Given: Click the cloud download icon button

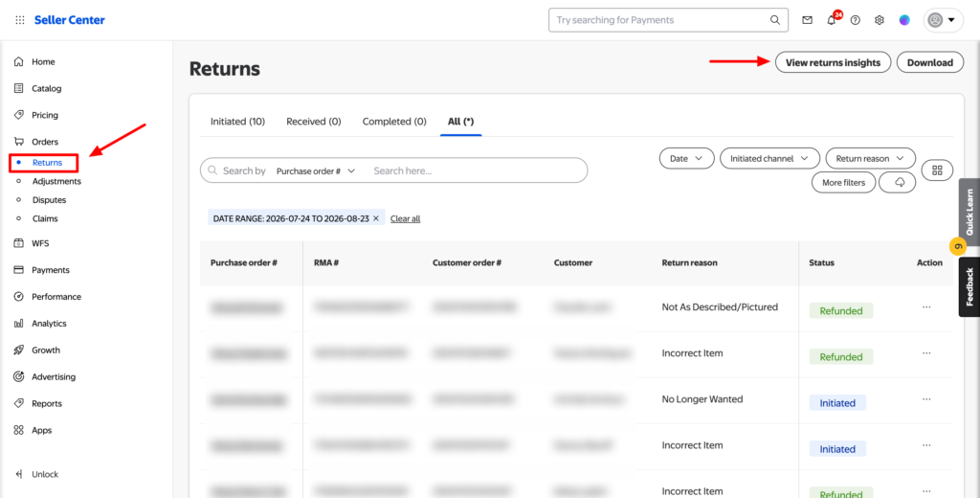Looking at the screenshot, I should click(x=900, y=183).
